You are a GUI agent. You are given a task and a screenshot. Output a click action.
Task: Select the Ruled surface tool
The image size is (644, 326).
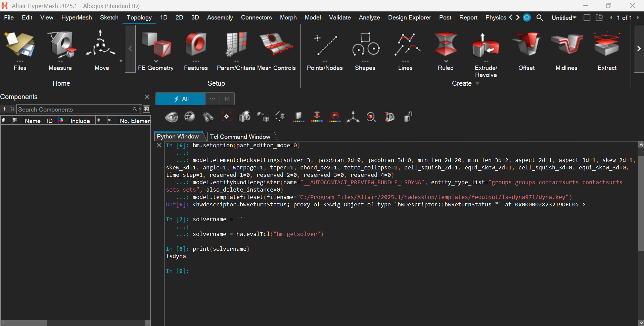tap(446, 50)
